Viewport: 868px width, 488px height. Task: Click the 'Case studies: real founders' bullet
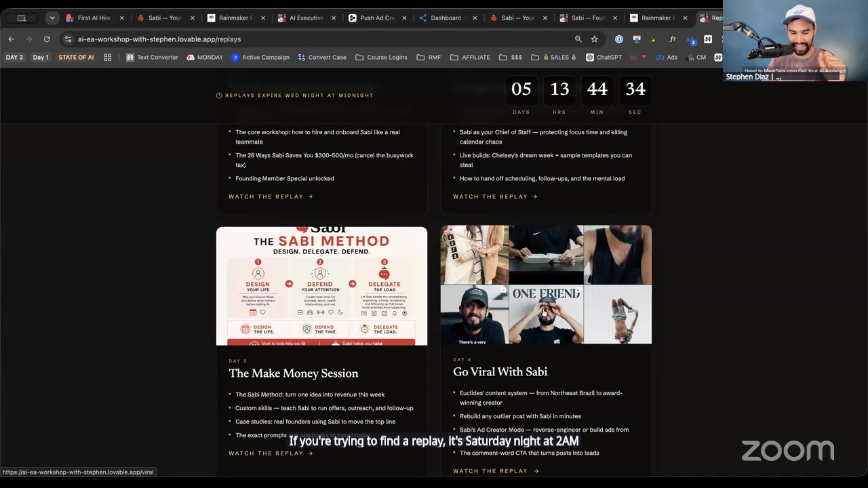tap(315, 422)
